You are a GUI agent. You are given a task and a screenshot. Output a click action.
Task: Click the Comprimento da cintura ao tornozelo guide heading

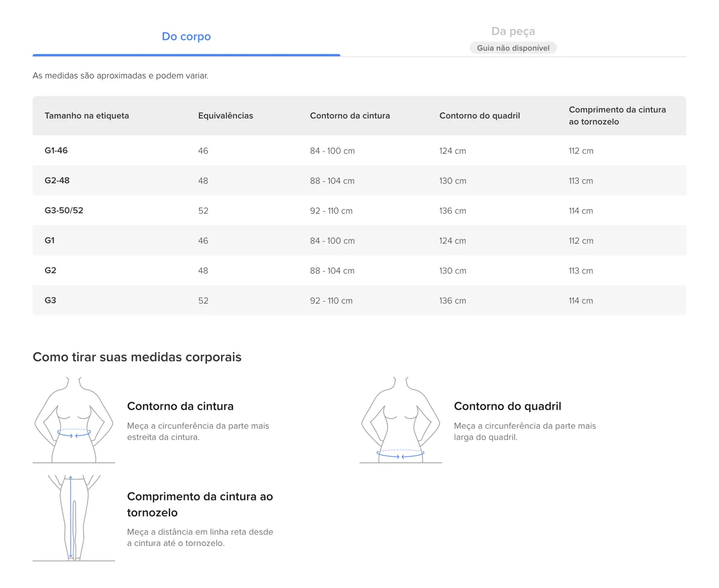point(200,504)
